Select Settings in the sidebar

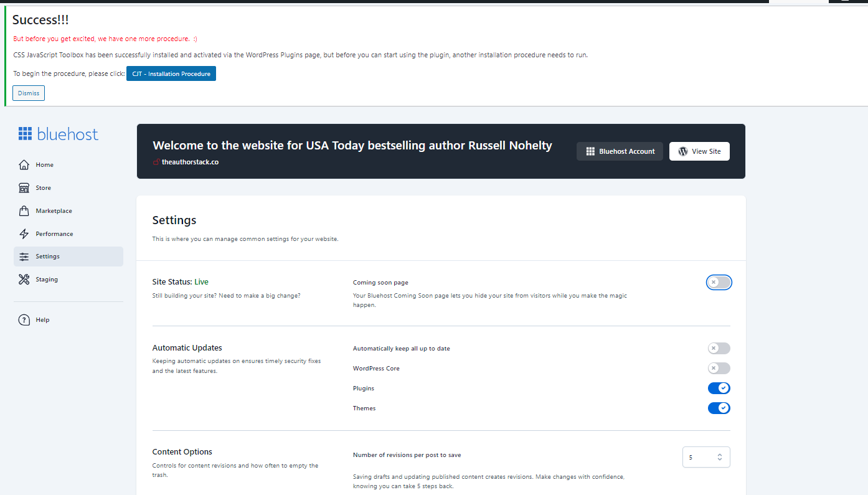point(68,257)
